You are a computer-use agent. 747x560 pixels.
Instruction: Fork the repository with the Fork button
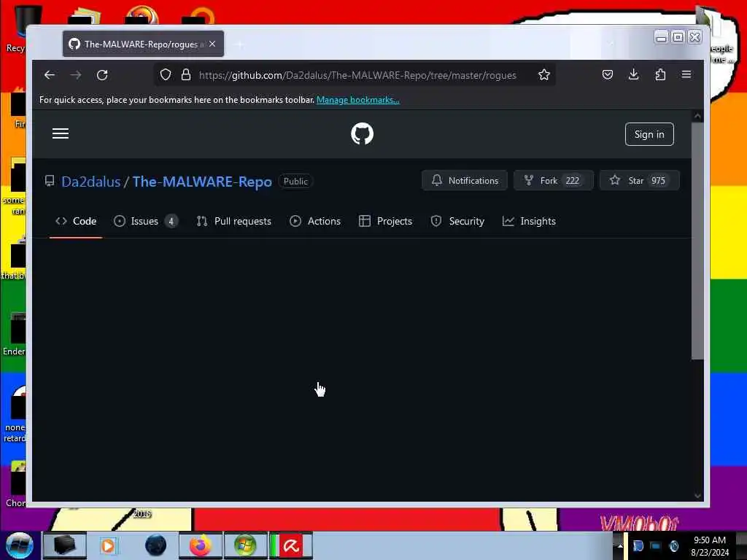point(554,181)
